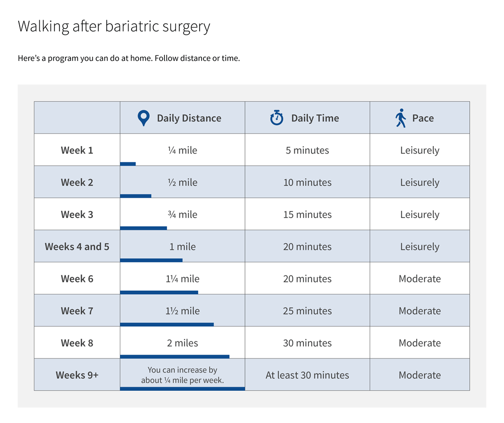
Task: Click the Pace column header label
Action: click(x=423, y=118)
